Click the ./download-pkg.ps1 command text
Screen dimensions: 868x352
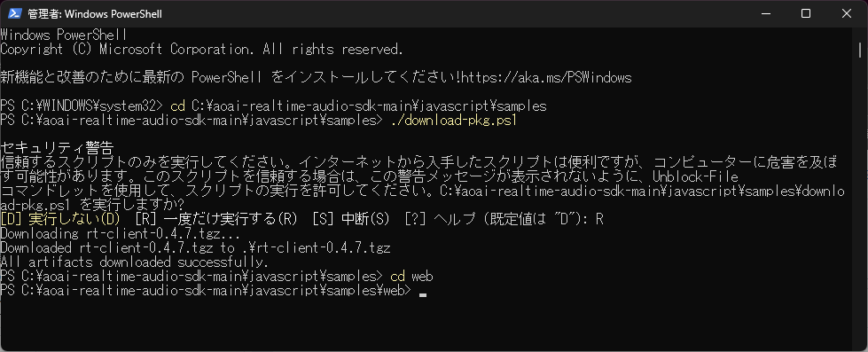[x=453, y=120]
